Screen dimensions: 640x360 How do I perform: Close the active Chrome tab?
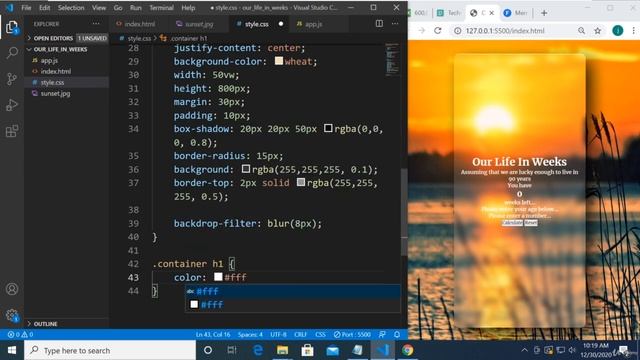(x=492, y=13)
